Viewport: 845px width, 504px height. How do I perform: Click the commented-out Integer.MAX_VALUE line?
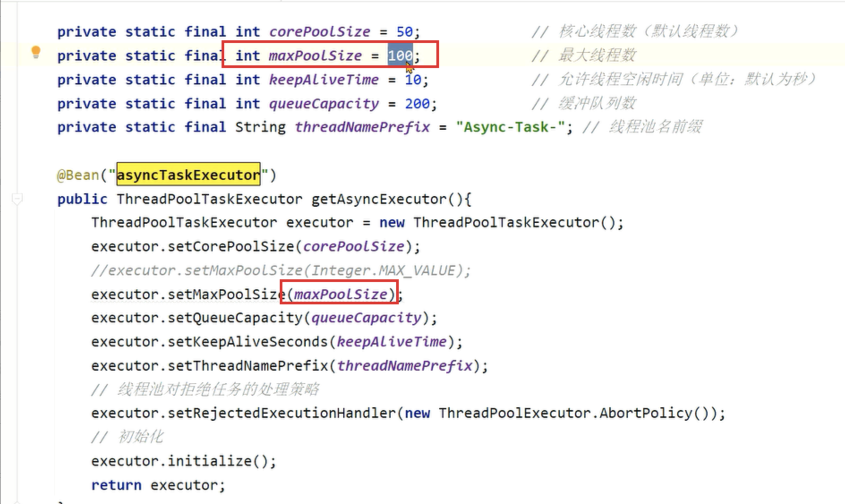(281, 270)
